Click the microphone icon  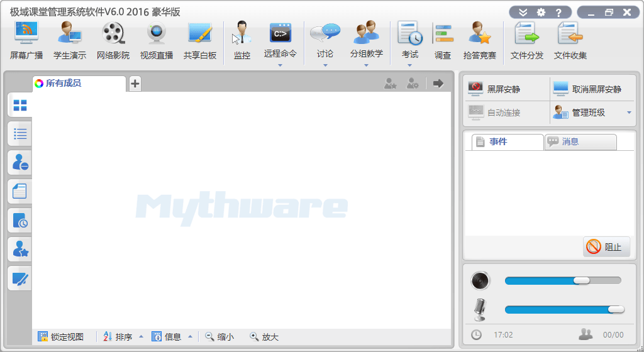[480, 310]
